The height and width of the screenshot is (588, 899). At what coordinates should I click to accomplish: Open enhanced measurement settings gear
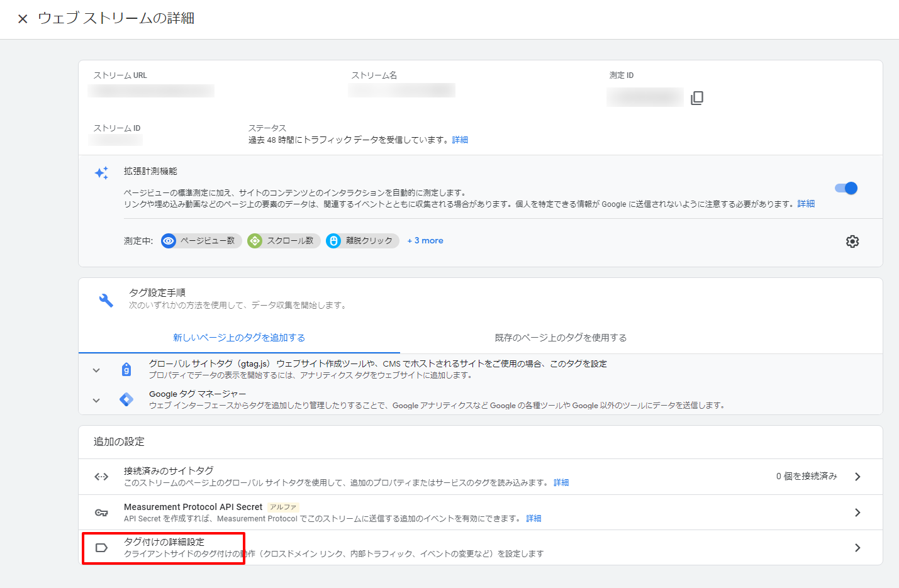tap(852, 241)
